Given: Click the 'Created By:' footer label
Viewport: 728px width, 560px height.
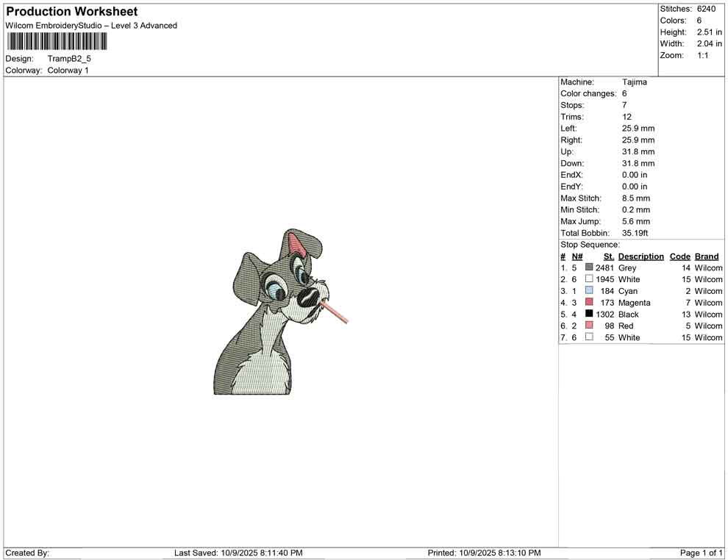Looking at the screenshot, I should (27, 553).
